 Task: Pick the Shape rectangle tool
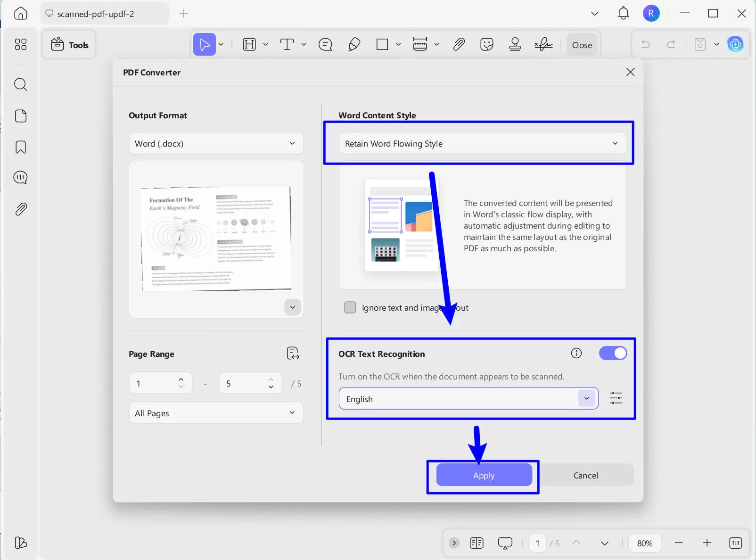pyautogui.click(x=382, y=44)
